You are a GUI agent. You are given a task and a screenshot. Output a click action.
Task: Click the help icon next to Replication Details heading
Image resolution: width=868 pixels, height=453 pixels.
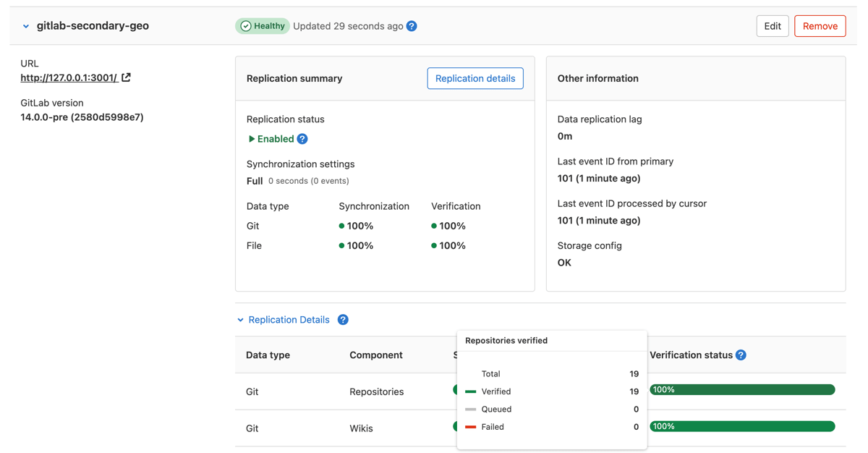point(343,319)
